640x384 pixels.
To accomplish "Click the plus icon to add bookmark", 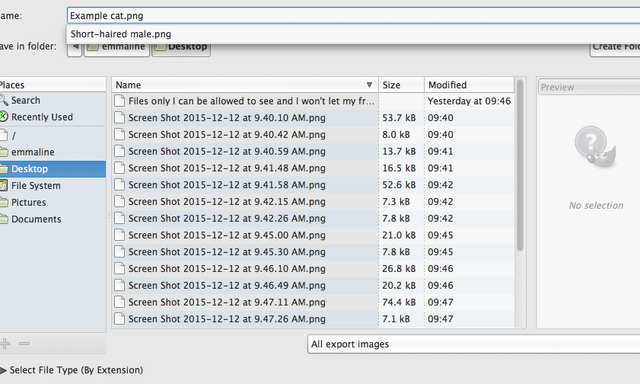I will 5,344.
